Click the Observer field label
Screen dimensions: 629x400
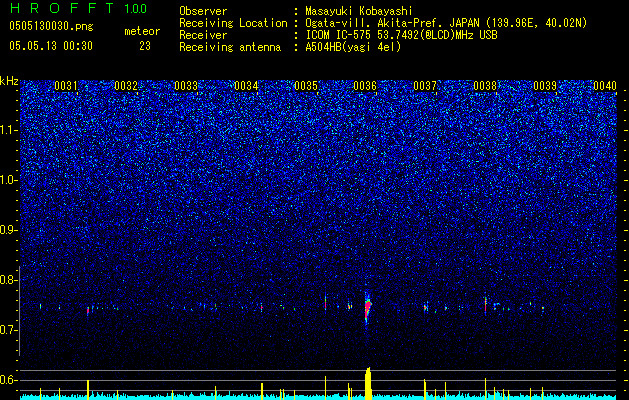[x=203, y=11]
